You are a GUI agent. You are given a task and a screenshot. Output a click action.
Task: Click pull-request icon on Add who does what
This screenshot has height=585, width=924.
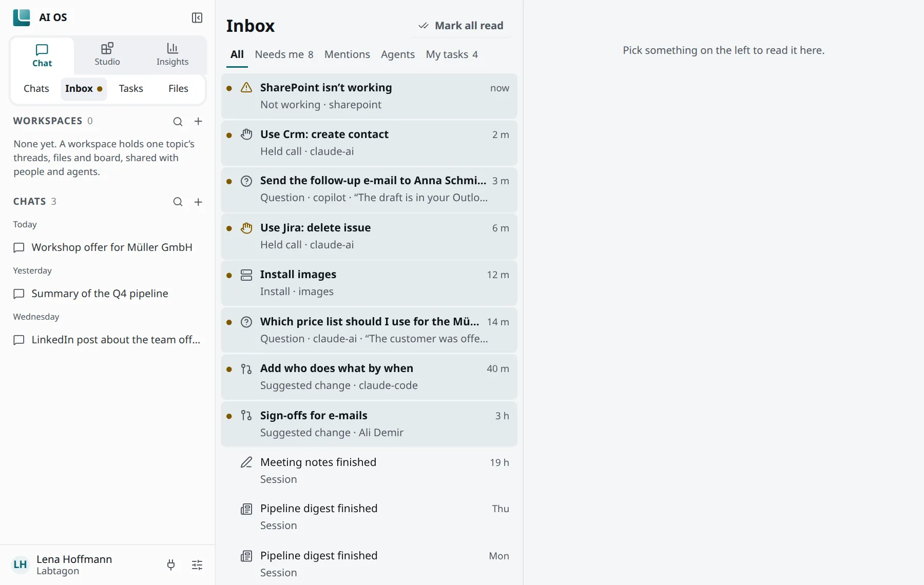[246, 369]
